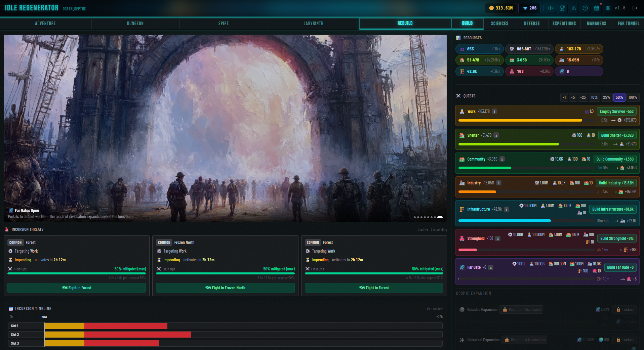Click the Stronghold castle icon in quests
The width and height of the screenshot is (644, 350).
[462, 238]
